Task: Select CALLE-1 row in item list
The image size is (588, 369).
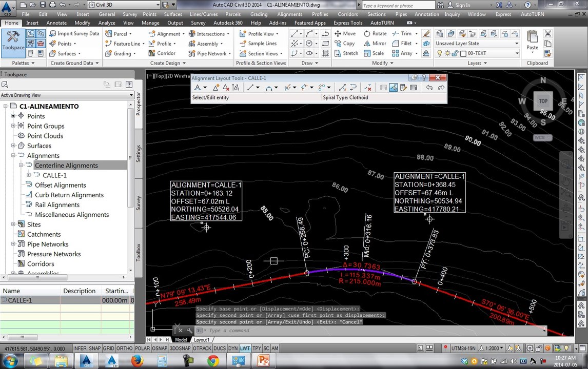Action: (67, 300)
